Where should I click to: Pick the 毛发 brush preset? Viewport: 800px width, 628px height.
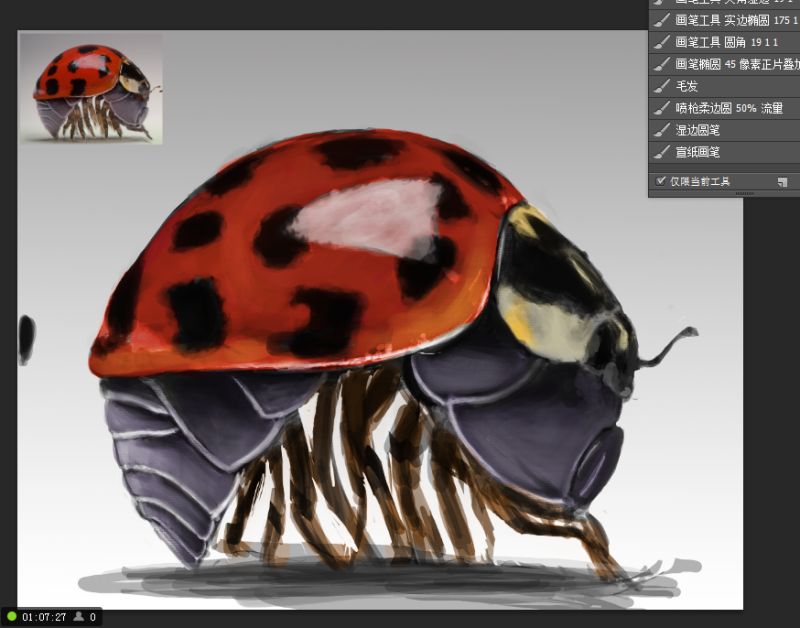(x=724, y=86)
